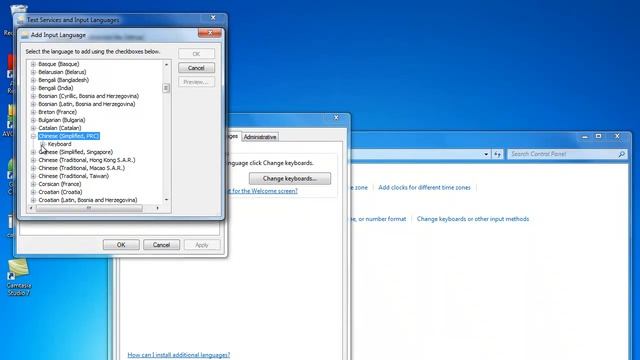
Task: Expand Croatian (Latin, Bosnia and Herzegovina) node
Action: pos(33,200)
